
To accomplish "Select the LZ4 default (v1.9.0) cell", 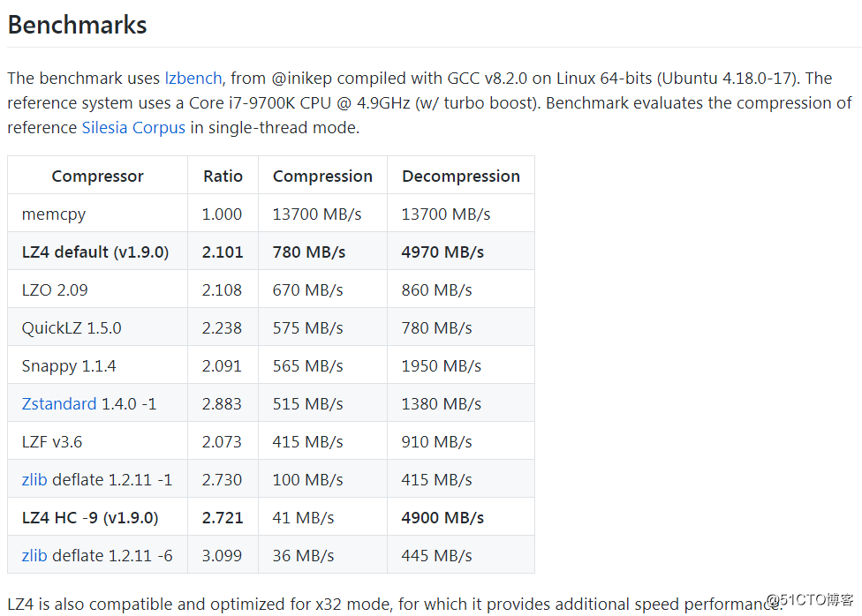I will pyautogui.click(x=97, y=252).
